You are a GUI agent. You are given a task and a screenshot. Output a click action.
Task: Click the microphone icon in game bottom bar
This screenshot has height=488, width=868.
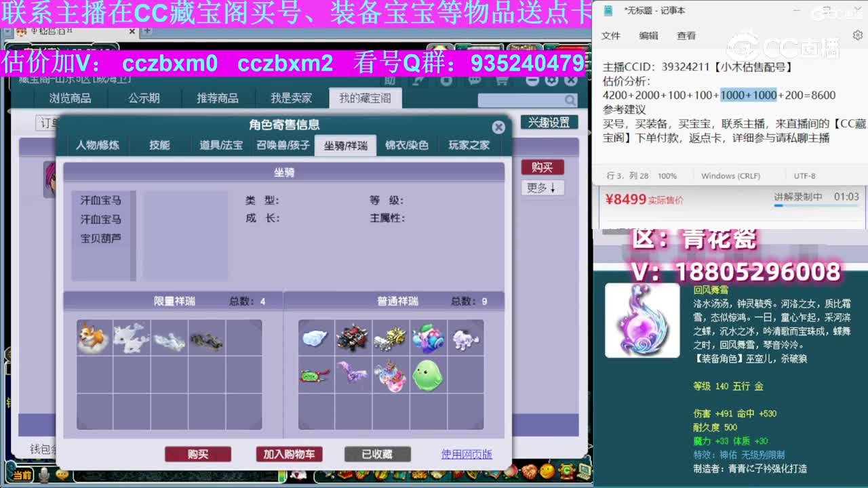44,476
